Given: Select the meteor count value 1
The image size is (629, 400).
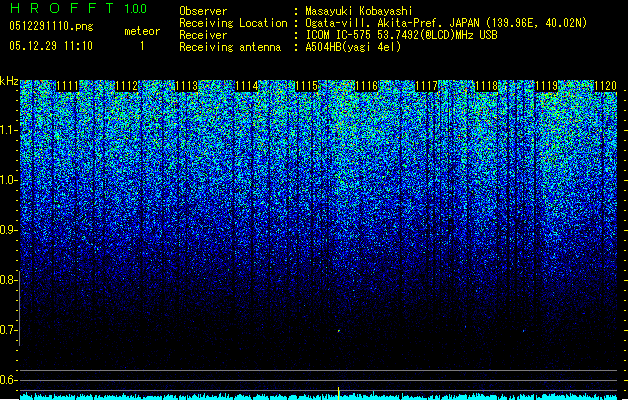Looking at the screenshot, I should coord(142,46).
